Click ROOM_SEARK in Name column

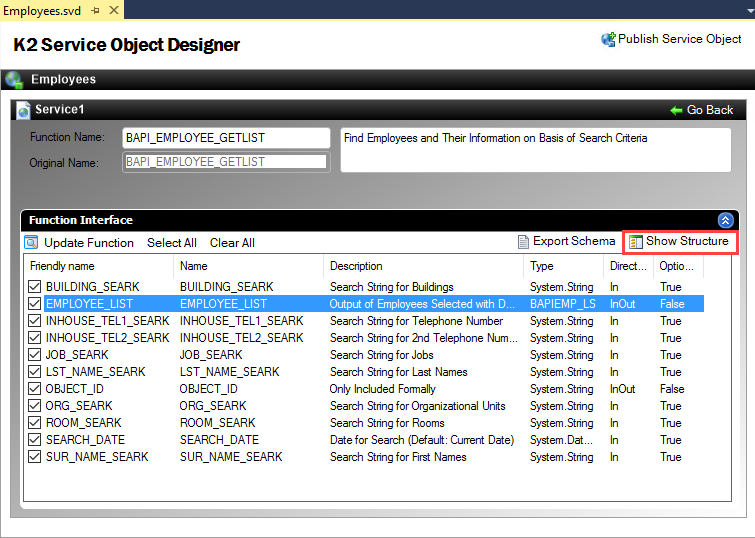coord(218,423)
